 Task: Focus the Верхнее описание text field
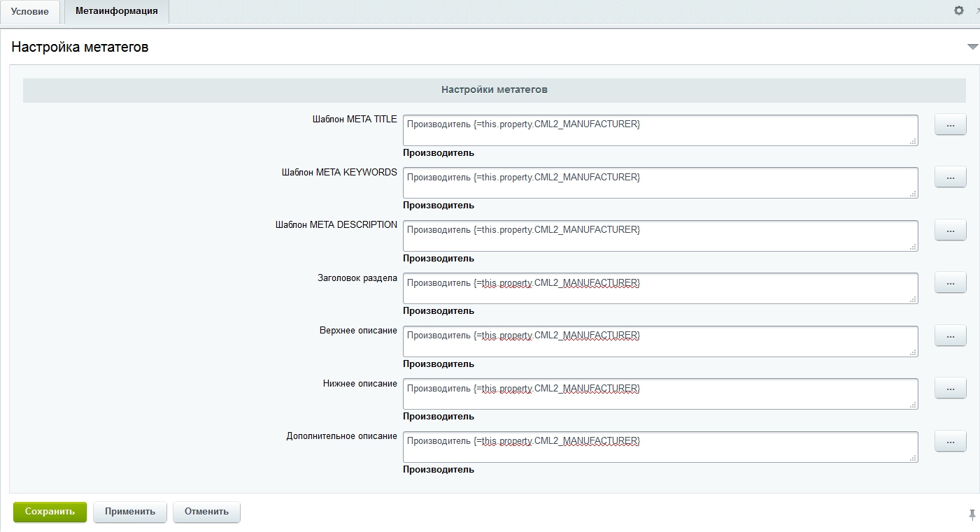(660, 341)
